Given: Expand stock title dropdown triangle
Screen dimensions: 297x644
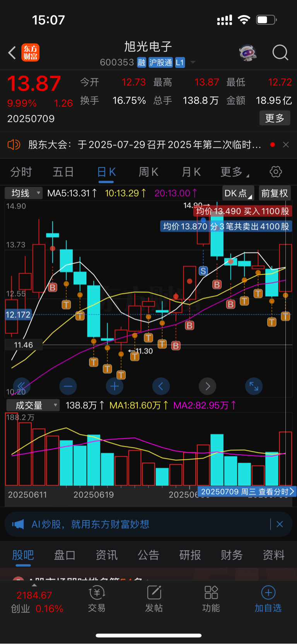Looking at the screenshot, I should (x=193, y=62).
